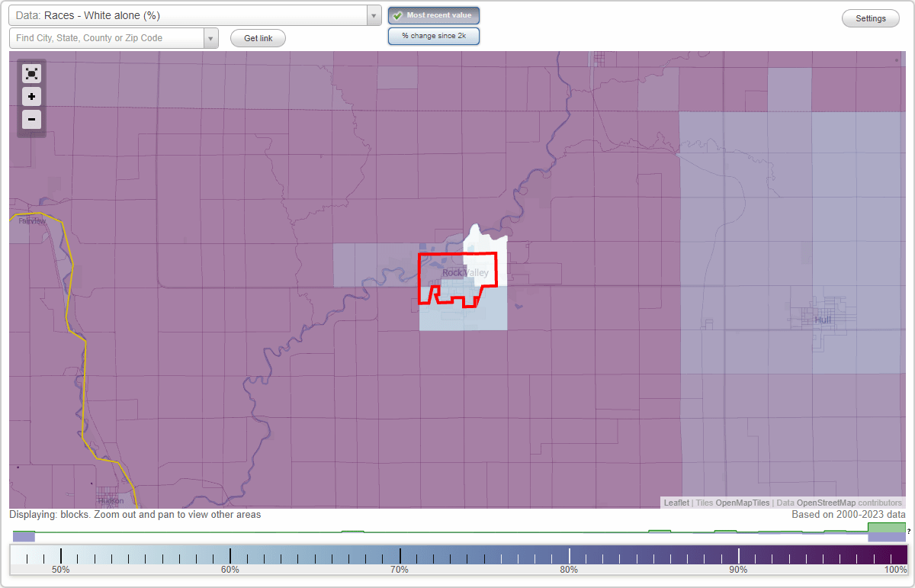Click the Get link button
This screenshot has height=588, width=915.
[258, 38]
